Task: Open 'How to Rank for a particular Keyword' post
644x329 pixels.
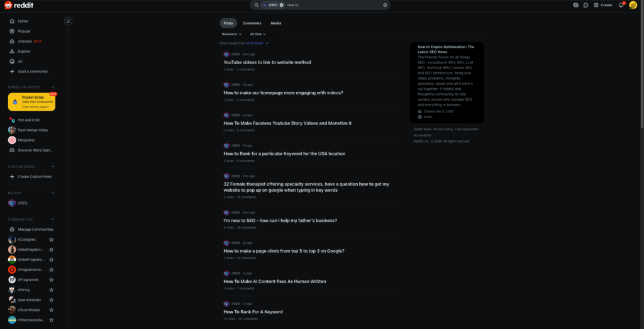Action: [284, 153]
